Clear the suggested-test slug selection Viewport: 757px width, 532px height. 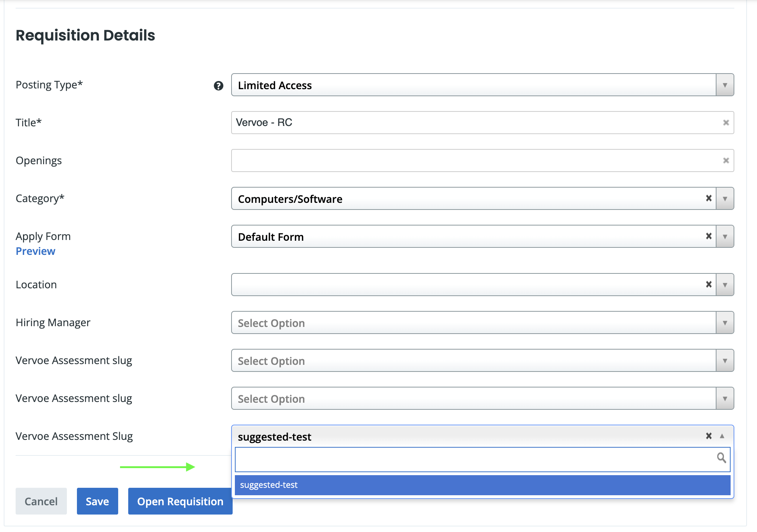point(709,436)
